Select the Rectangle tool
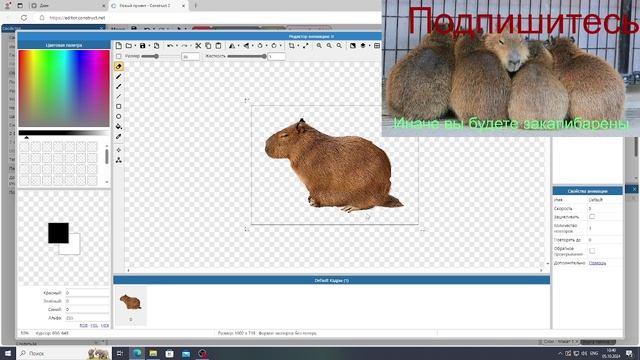Screen dimensions: 640x360 pyautogui.click(x=118, y=107)
